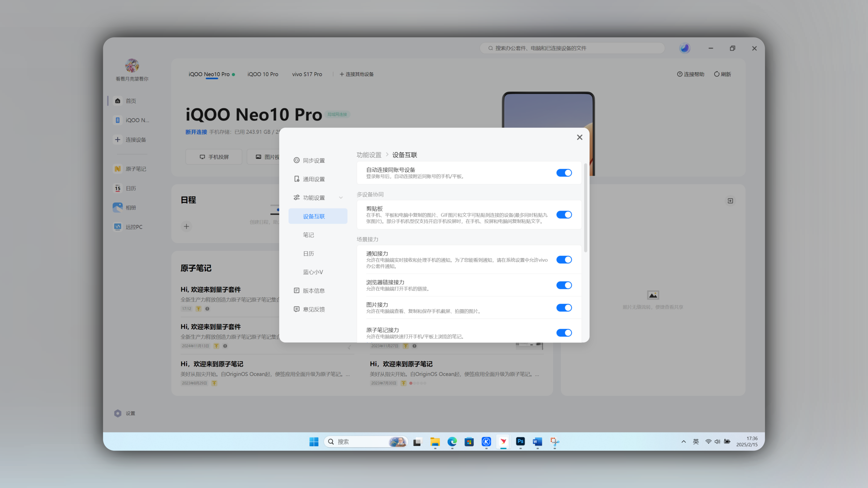
Task: Switch to iQOO 10 Pro device tab
Action: (263, 74)
